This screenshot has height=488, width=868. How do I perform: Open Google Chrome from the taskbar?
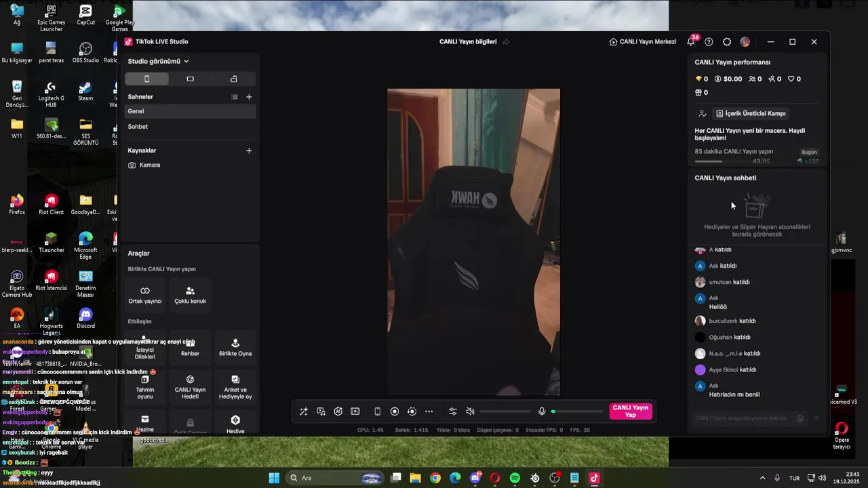[x=435, y=478]
